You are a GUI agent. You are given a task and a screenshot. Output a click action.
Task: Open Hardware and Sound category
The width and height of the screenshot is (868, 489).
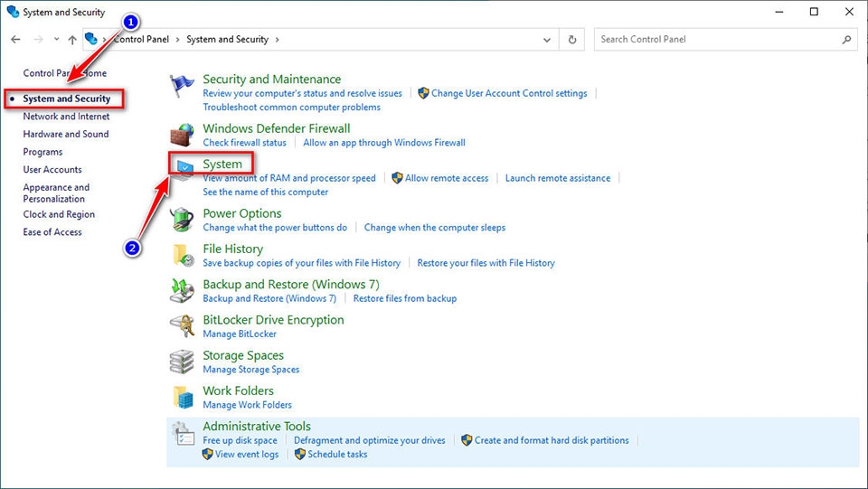[x=66, y=134]
